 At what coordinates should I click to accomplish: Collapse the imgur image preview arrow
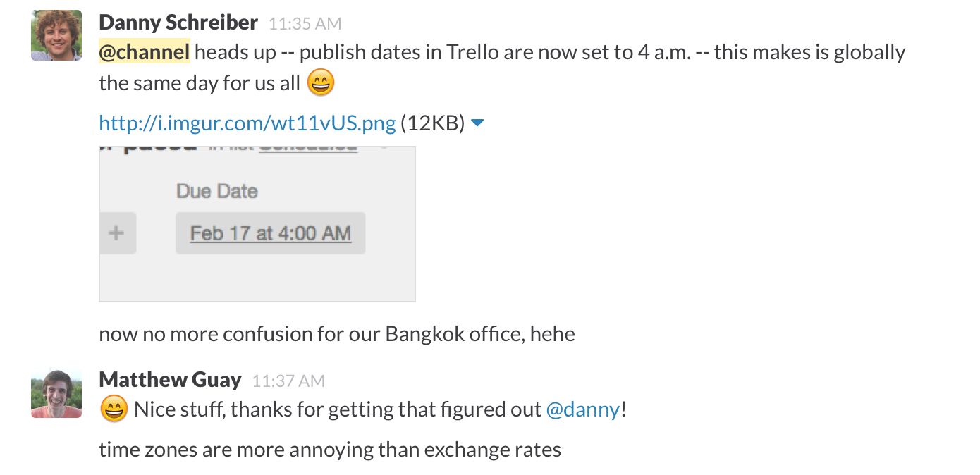[477, 123]
